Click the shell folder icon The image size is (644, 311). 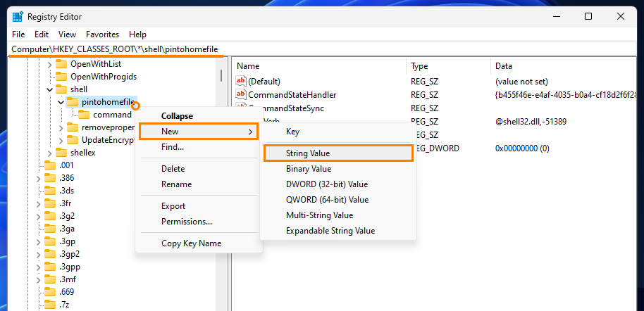coord(61,89)
